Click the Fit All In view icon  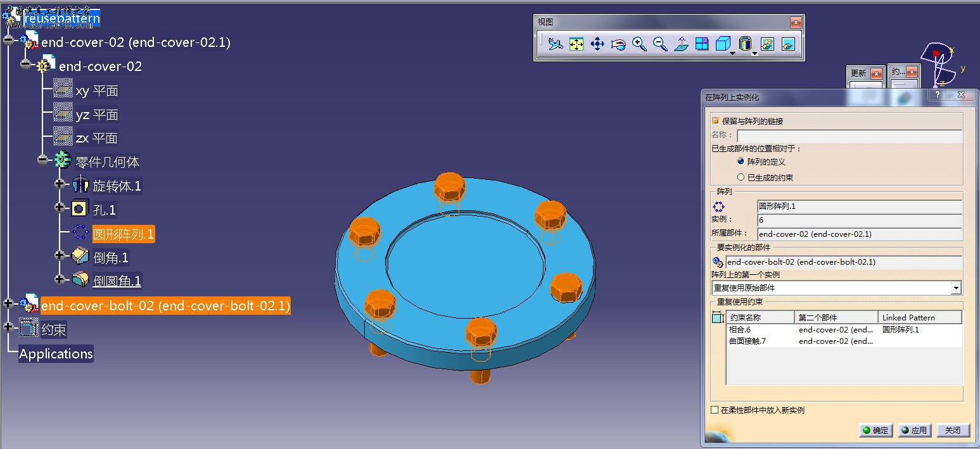click(576, 44)
